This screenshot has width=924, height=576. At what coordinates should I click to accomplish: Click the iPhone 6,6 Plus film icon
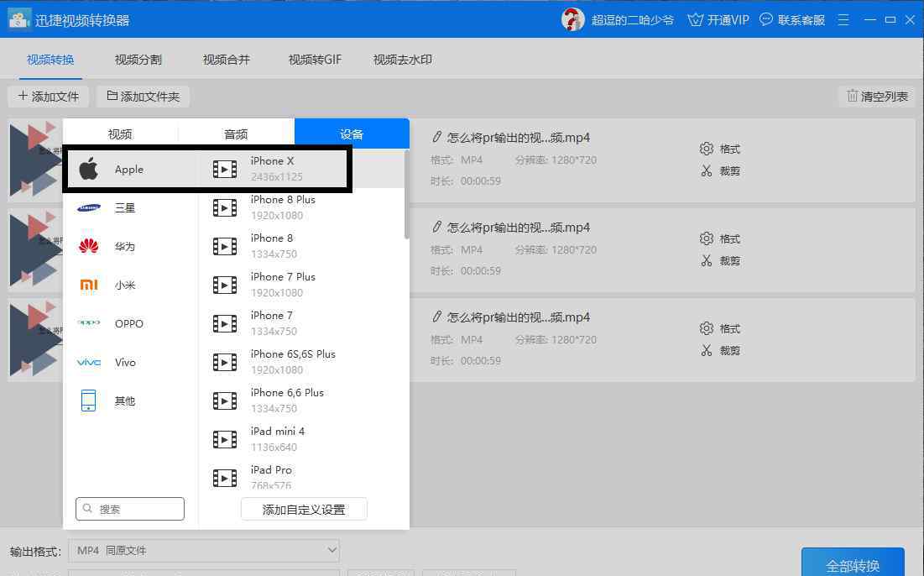click(225, 401)
